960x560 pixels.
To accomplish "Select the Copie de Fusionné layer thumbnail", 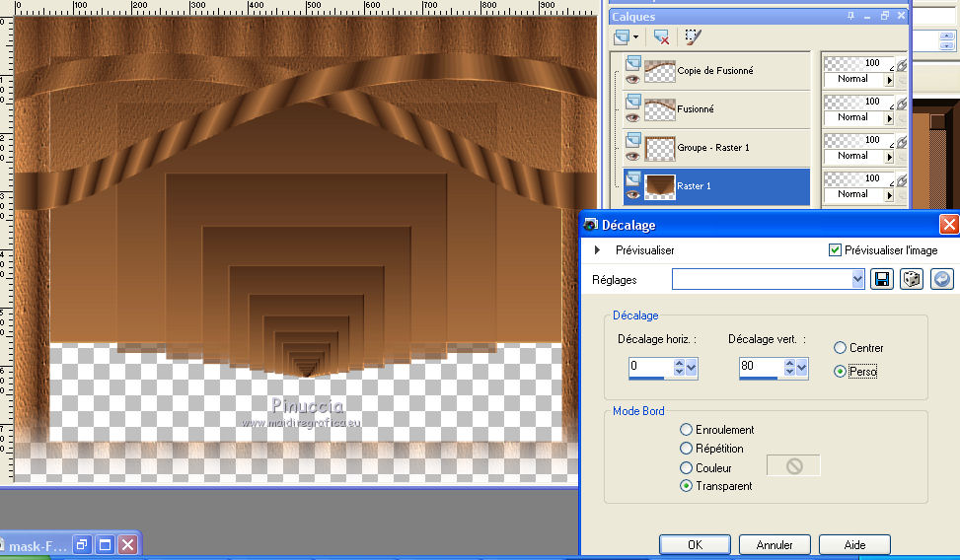I will [660, 71].
